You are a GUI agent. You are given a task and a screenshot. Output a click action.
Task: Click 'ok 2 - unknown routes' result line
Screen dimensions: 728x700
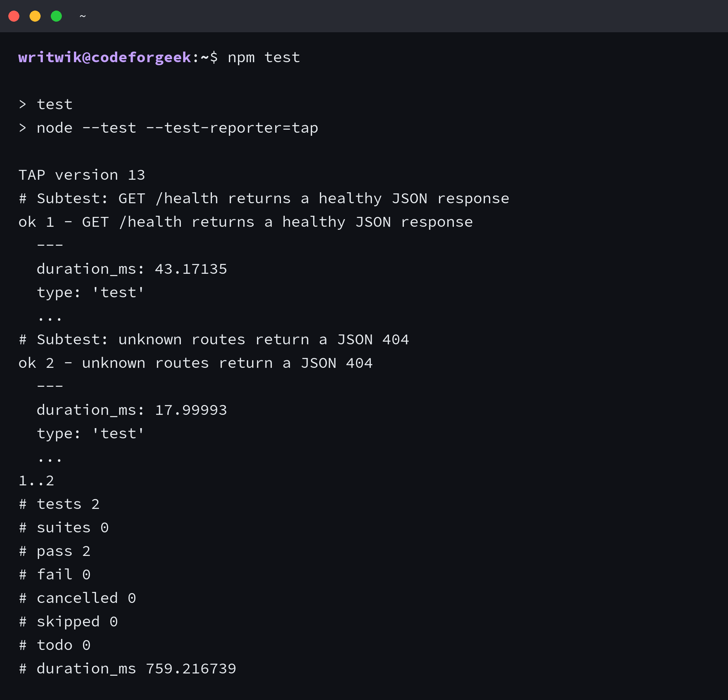pyautogui.click(x=196, y=363)
